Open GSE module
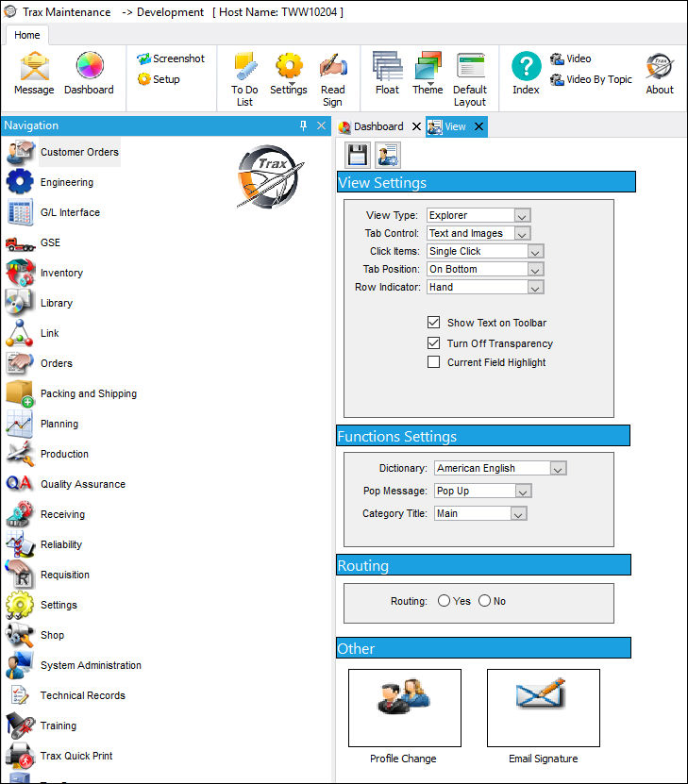The image size is (688, 784). [33, 242]
